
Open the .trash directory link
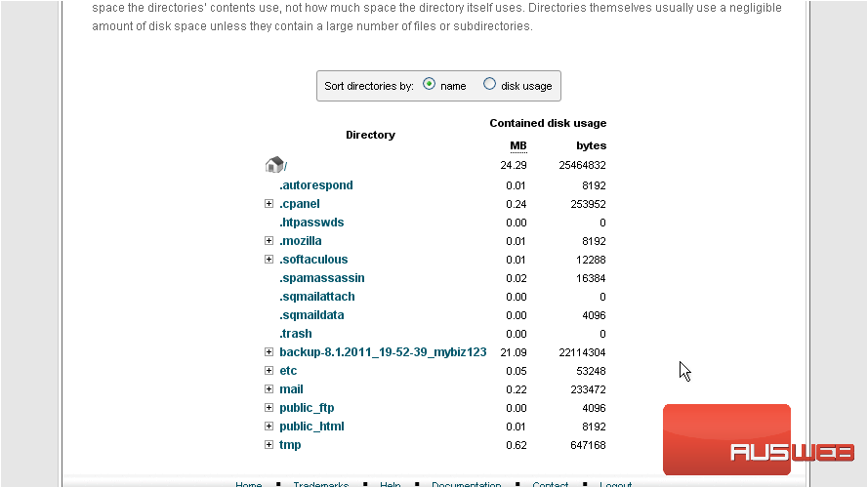296,334
